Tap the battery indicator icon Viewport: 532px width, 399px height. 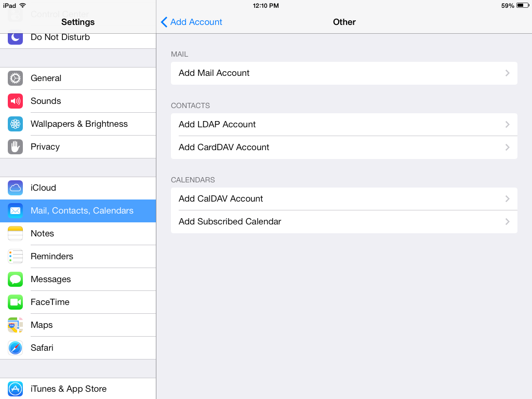(x=523, y=5)
